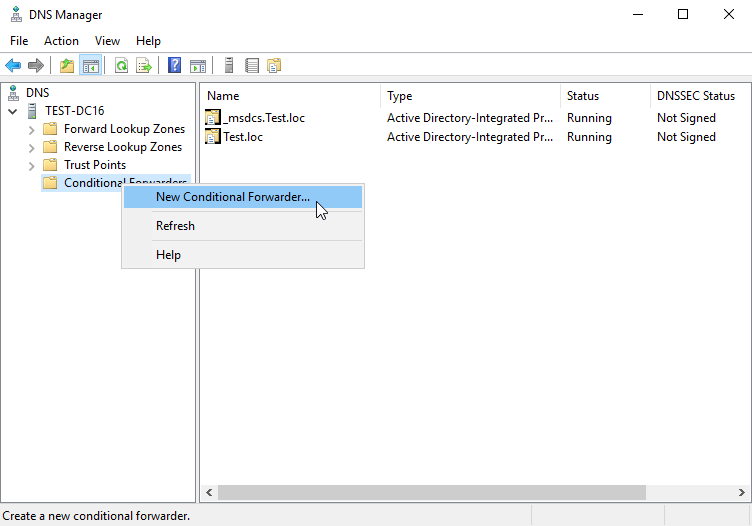Click the Forward arrow toolbar icon
This screenshot has height=526, width=752.
36,65
